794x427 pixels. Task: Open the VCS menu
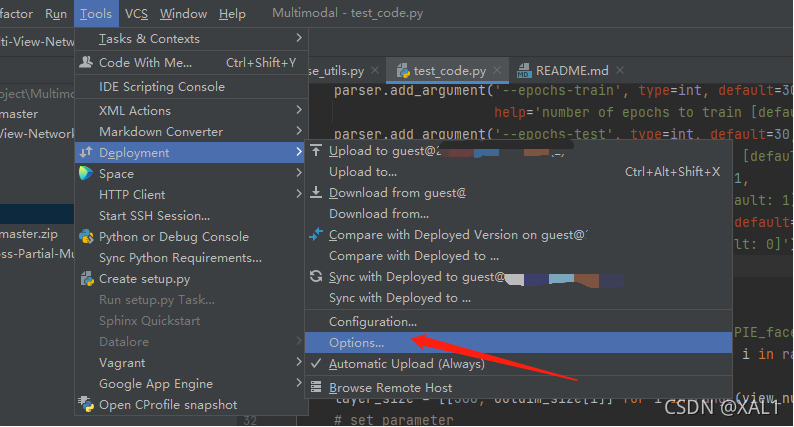tap(136, 14)
